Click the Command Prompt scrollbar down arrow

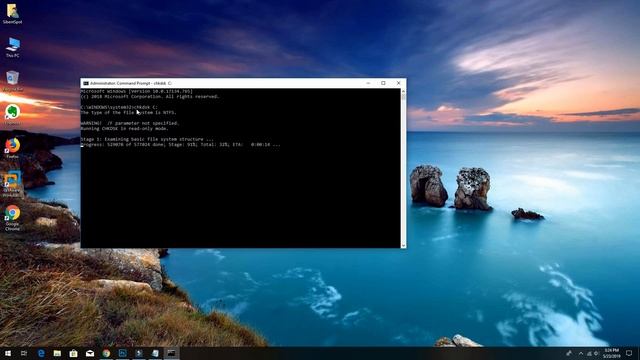(404, 245)
